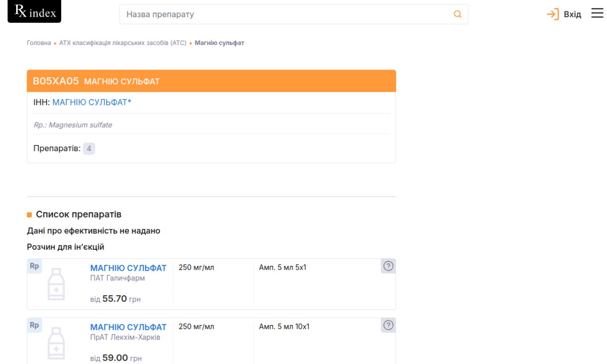The image size is (607, 364).
Task: Click the price 55.70 грн
Action: (x=115, y=299)
